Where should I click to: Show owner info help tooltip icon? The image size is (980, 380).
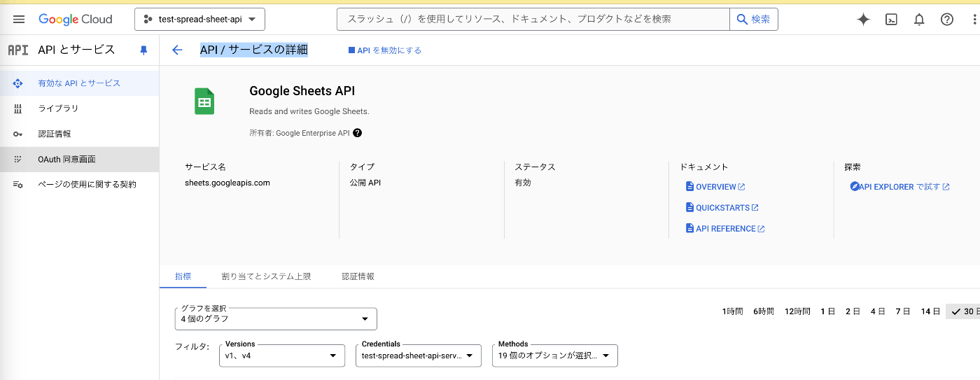(x=357, y=133)
